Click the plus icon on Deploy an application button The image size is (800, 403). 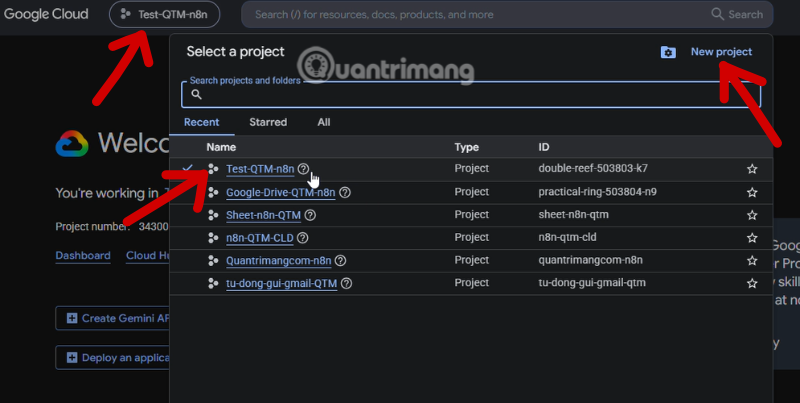72,358
